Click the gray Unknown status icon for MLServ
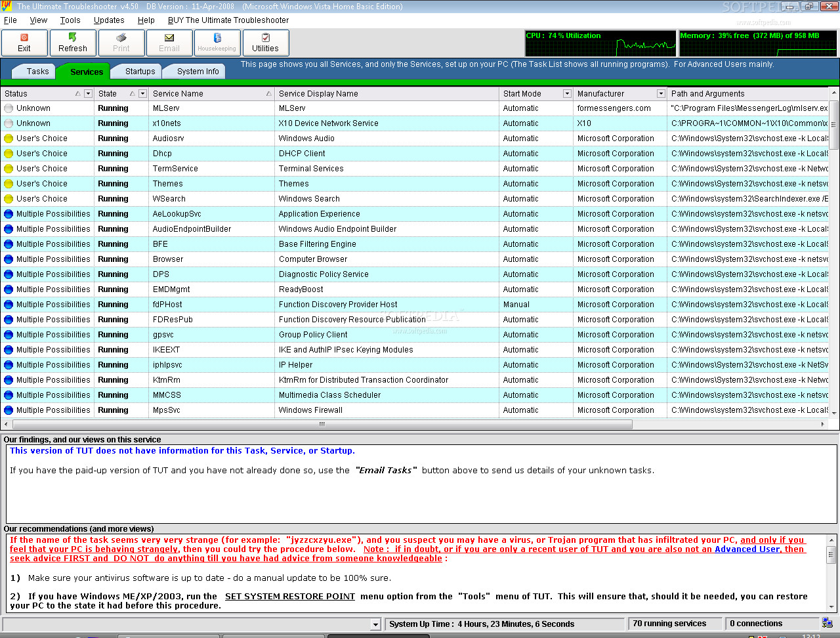840x638 pixels. 9,108
